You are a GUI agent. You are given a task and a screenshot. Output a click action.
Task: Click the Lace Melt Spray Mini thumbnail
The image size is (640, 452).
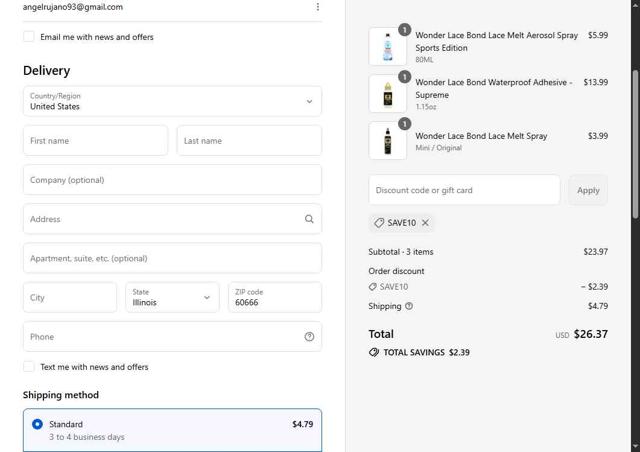[x=387, y=140]
